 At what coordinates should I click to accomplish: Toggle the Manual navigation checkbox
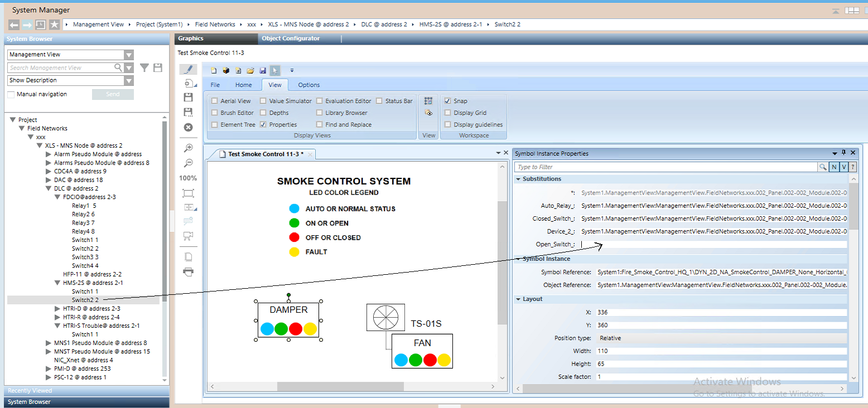pyautogui.click(x=11, y=94)
